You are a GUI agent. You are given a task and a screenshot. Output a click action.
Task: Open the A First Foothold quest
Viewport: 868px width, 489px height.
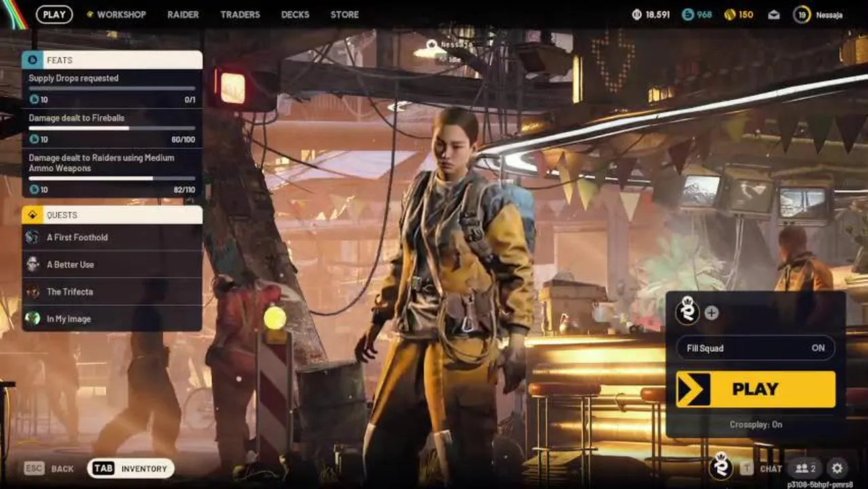coord(112,237)
